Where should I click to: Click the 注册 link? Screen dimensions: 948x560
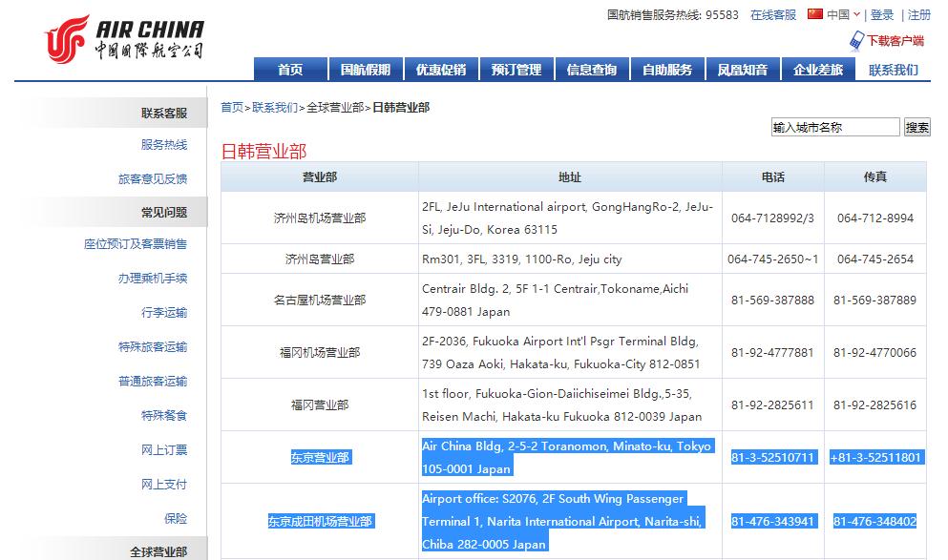(x=918, y=15)
